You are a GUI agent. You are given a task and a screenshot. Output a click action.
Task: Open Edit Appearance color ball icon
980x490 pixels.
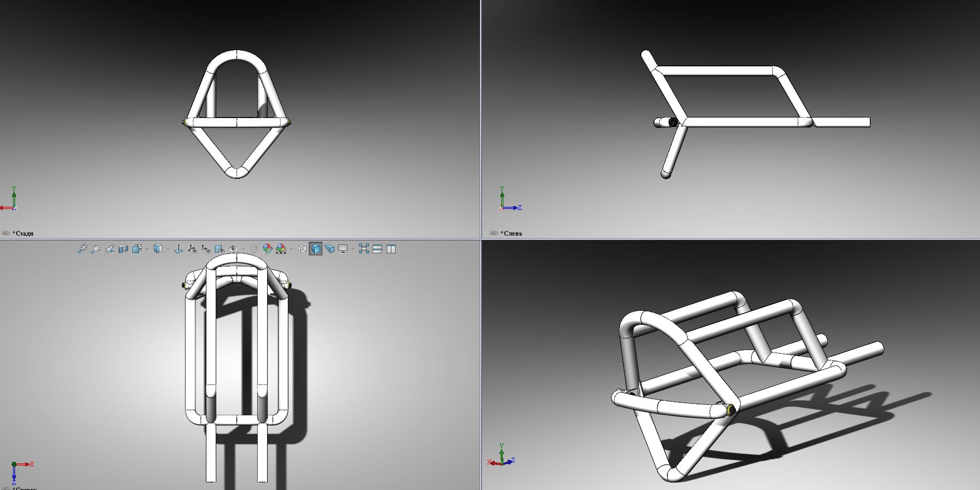pyautogui.click(x=268, y=249)
